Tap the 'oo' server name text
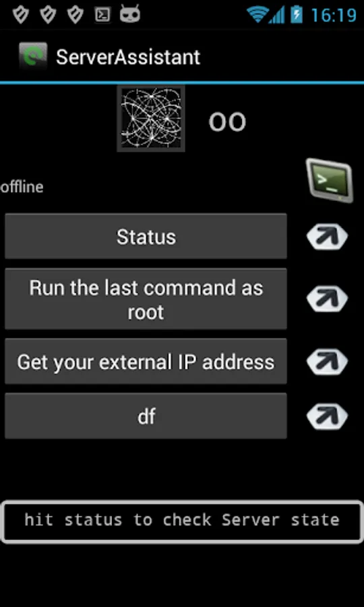Image resolution: width=364 pixels, height=607 pixels. 227,122
